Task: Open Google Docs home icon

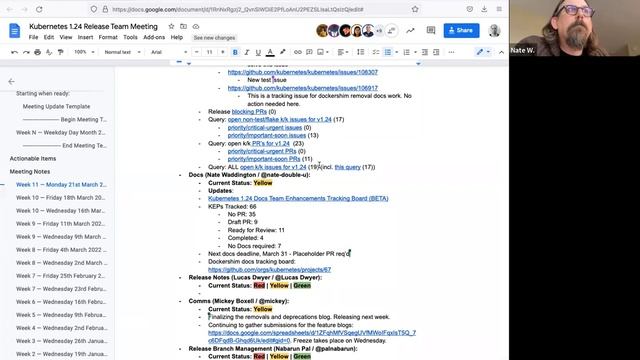Action: pos(15,31)
